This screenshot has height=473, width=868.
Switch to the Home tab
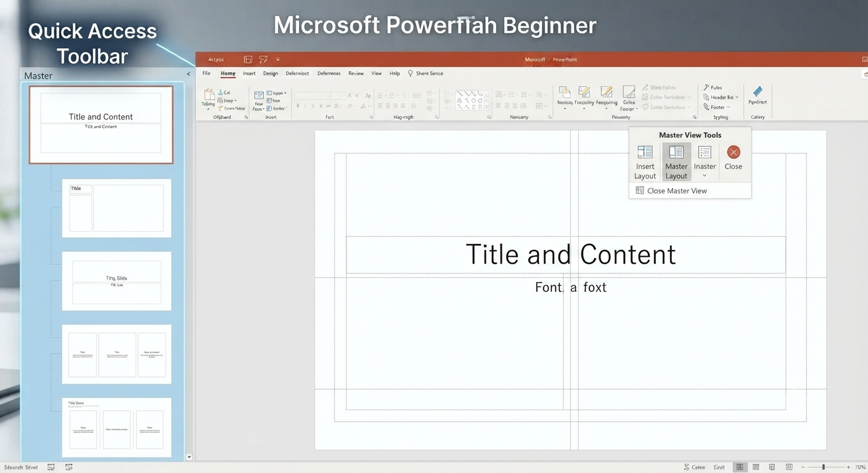coord(228,73)
